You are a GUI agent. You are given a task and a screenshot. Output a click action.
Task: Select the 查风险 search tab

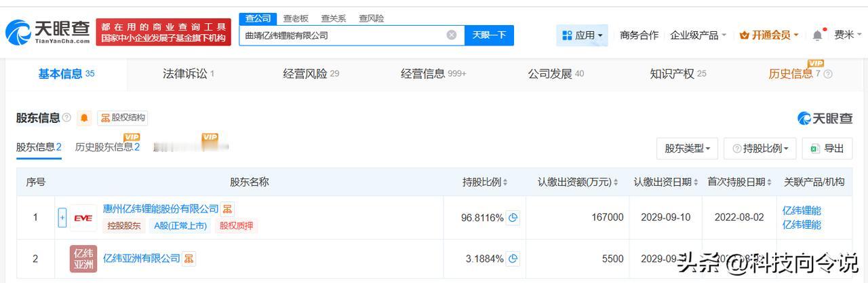(371, 18)
